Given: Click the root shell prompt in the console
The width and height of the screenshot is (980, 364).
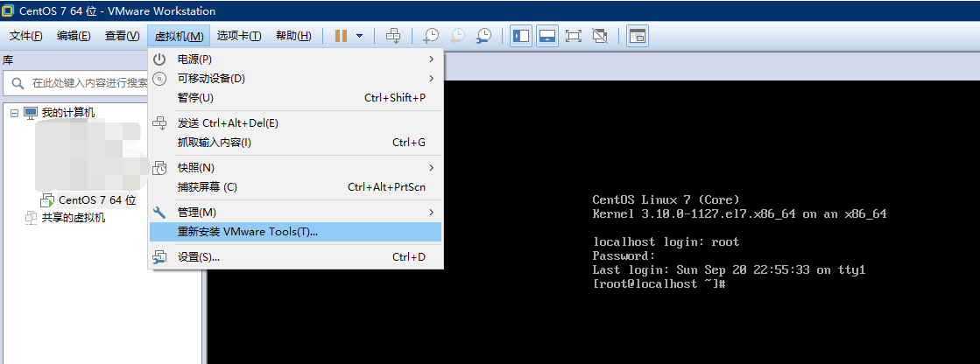Looking at the screenshot, I should 658,284.
